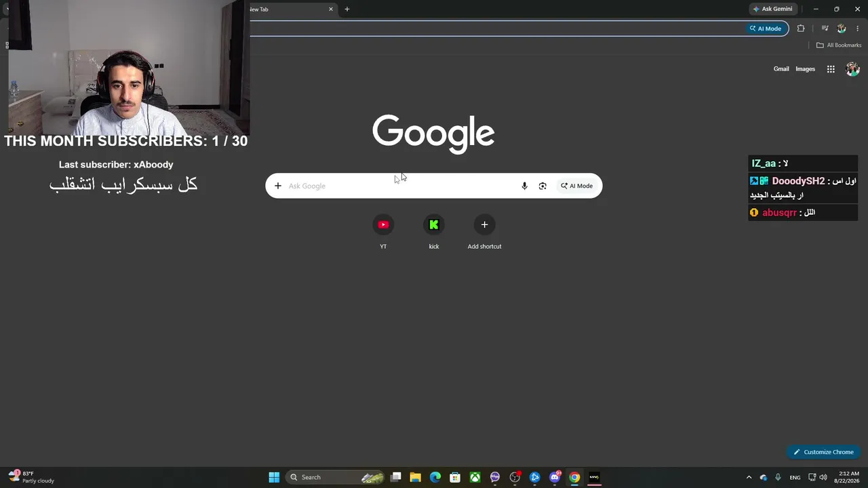Open File Explorer from the taskbar
The image size is (868, 488).
pyautogui.click(x=416, y=477)
